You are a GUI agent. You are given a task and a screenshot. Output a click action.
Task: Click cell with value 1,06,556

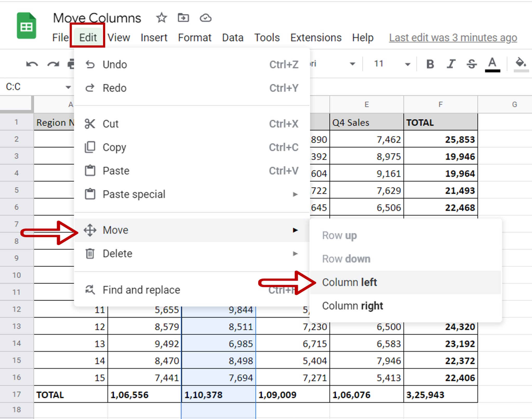pyautogui.click(x=144, y=395)
